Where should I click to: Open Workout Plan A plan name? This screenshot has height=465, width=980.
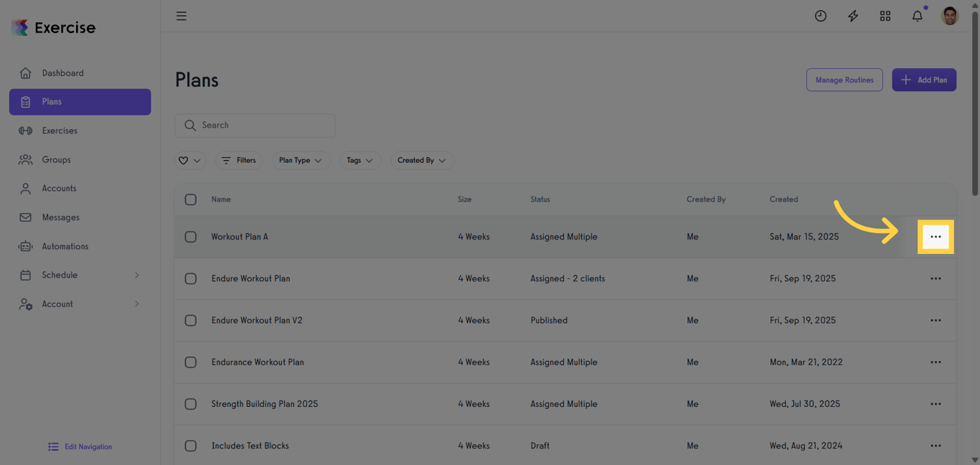click(x=240, y=237)
